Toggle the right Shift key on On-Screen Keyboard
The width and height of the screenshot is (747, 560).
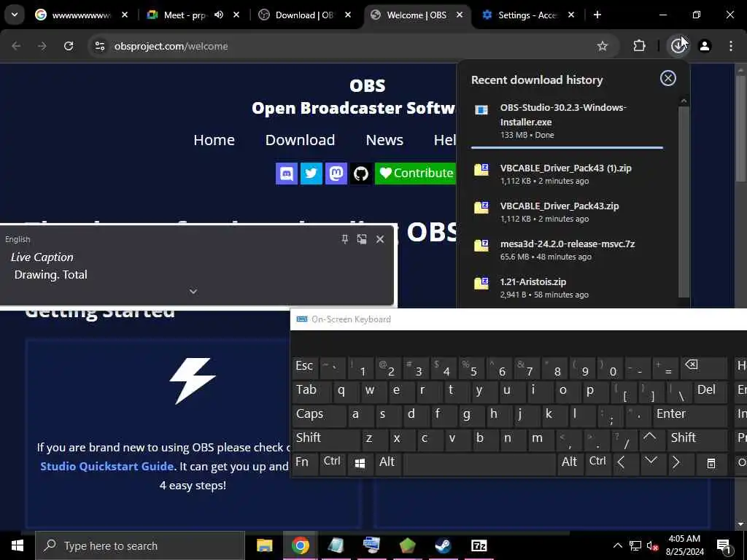[x=697, y=438]
